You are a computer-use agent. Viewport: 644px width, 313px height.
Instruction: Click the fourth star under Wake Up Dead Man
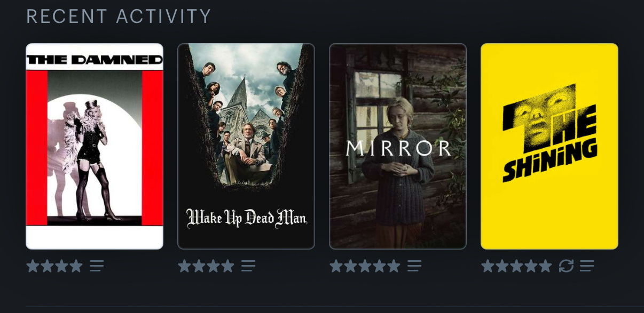[x=227, y=266]
